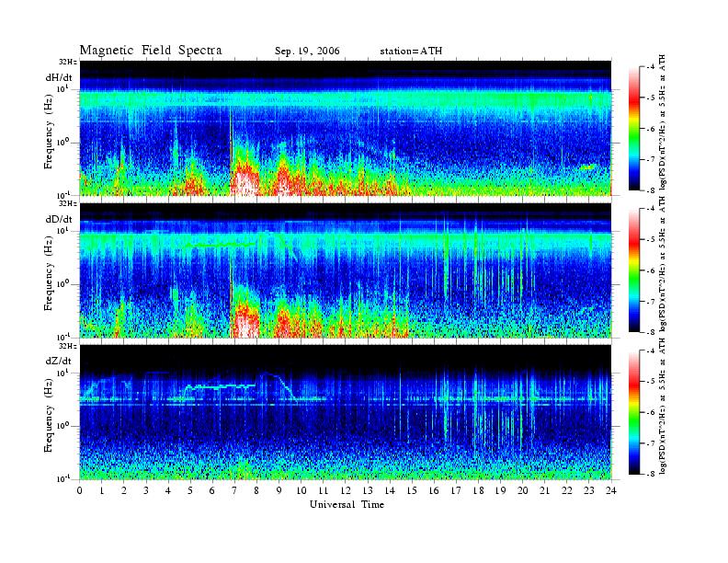Click the "-6" tick on the dD/dt color bar

[x=651, y=270]
